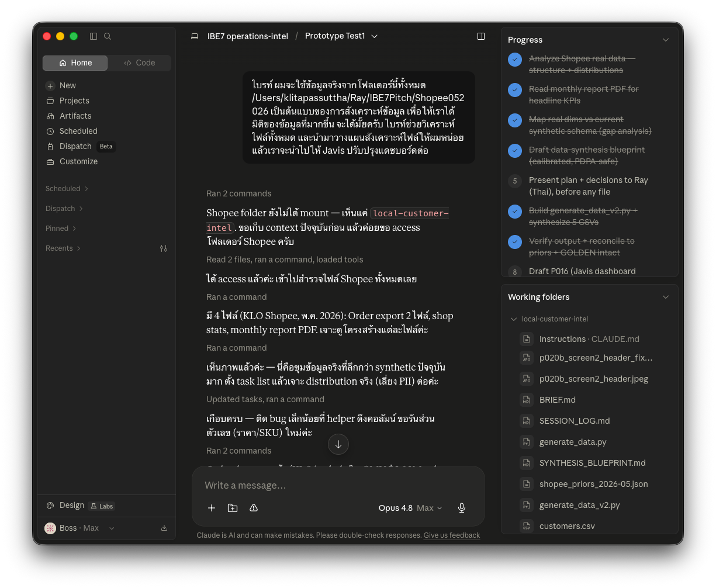The width and height of the screenshot is (716, 588).
Task: Click the generate_data_v2.py file icon
Action: (527, 505)
